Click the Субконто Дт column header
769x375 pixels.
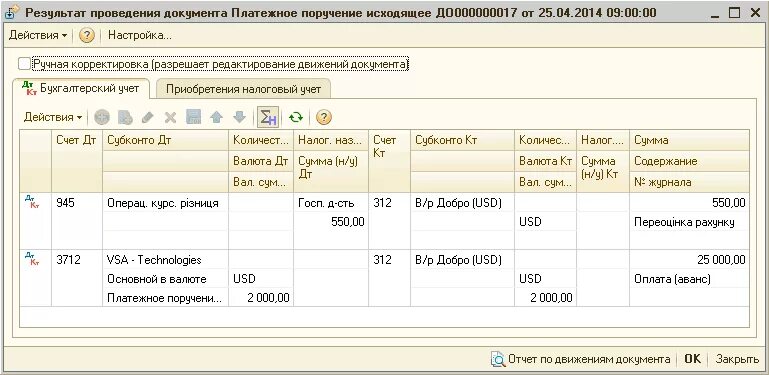coord(166,140)
